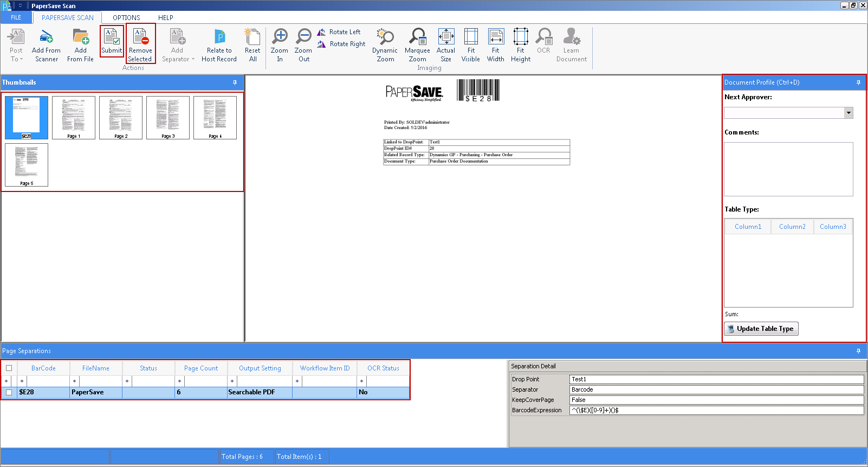Click the Separator value Barcode
This screenshot has width=868, height=467.
pyautogui.click(x=716, y=389)
